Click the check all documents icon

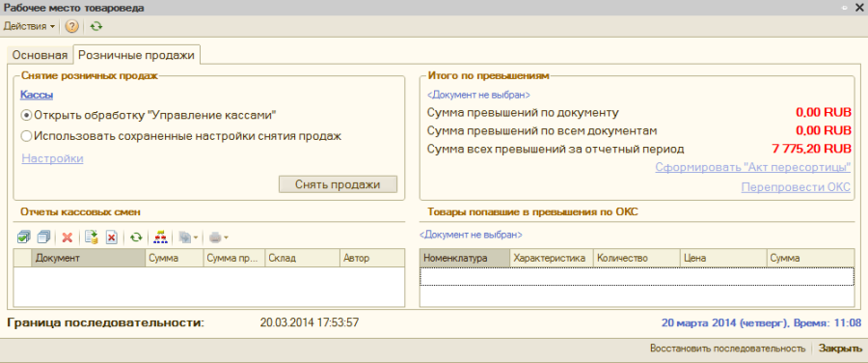23,237
